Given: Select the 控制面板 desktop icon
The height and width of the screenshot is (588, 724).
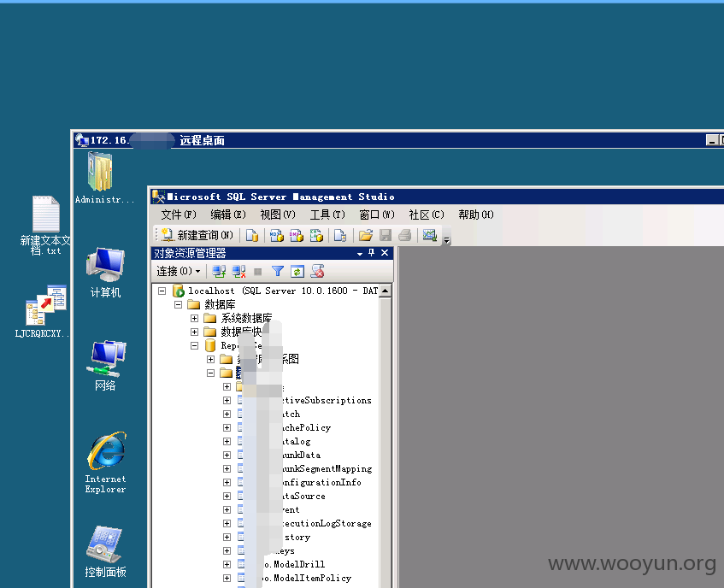Looking at the screenshot, I should [x=106, y=552].
